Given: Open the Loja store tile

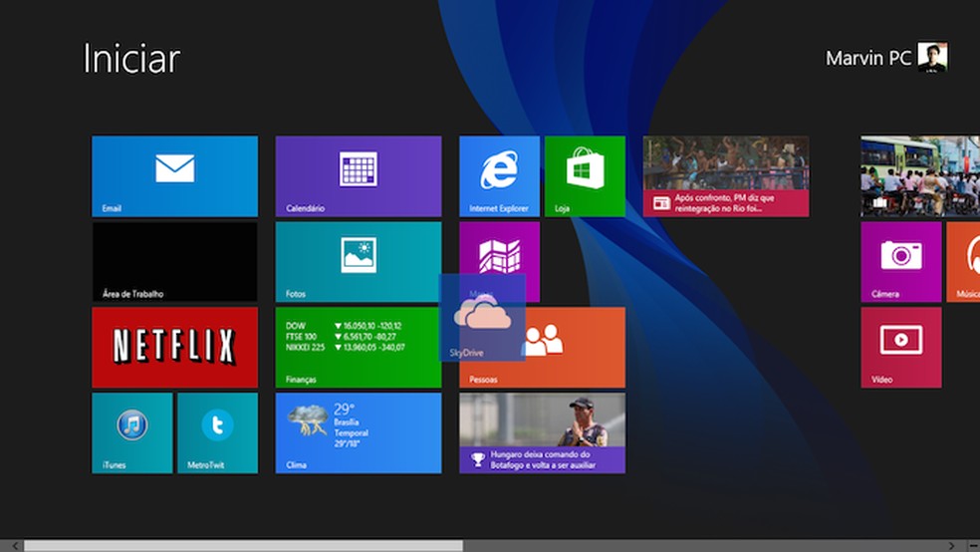Looking at the screenshot, I should coord(585,176).
